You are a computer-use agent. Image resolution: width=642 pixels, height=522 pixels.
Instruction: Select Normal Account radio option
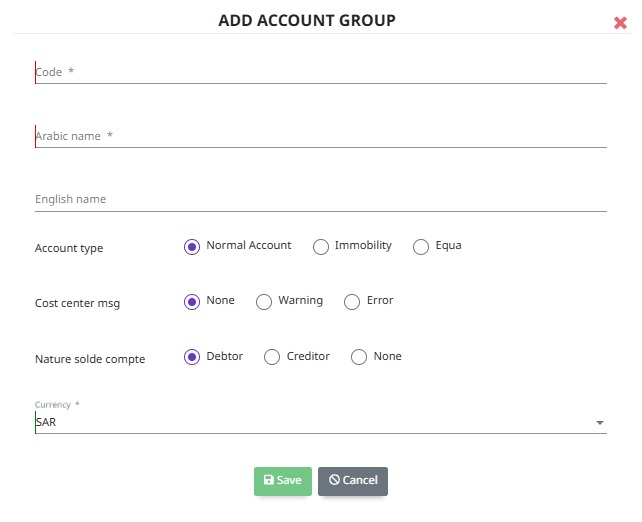[x=192, y=247]
